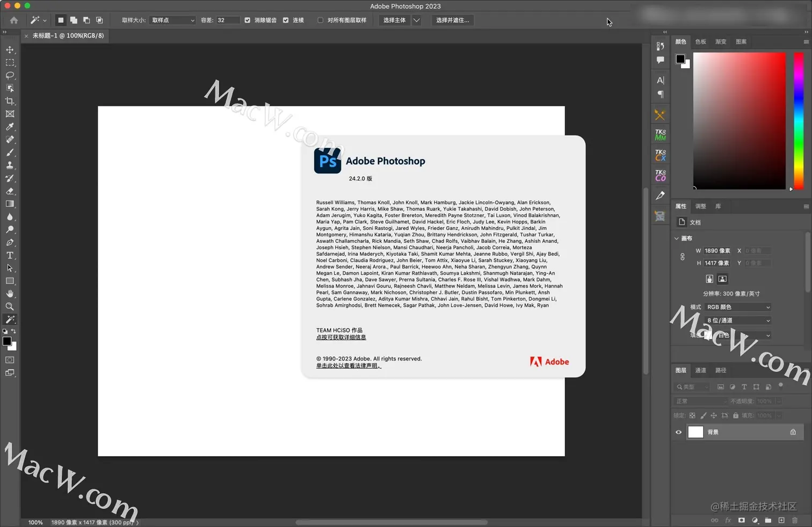Screen dimensions: 812x527
Task: Create a new layer with plus icon
Action: click(x=781, y=520)
